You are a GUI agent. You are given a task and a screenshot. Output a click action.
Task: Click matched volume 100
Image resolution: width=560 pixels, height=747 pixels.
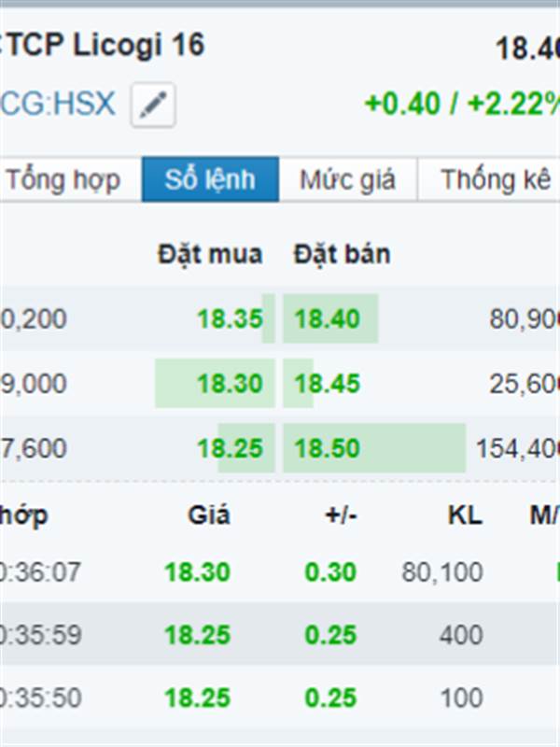(461, 698)
